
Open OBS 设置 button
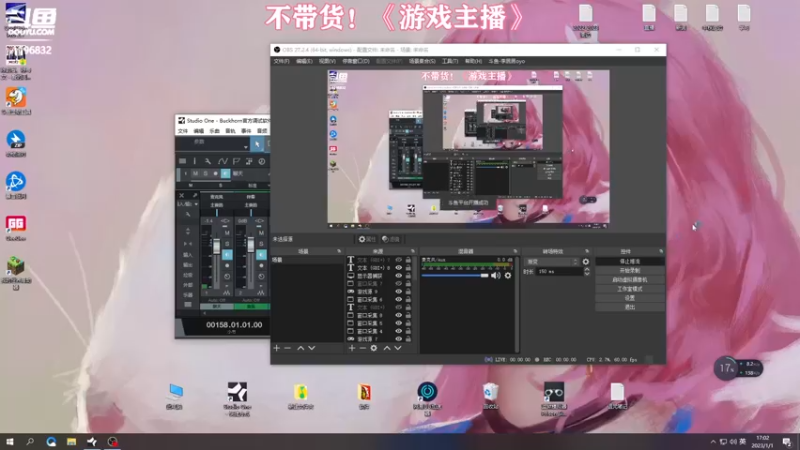click(x=630, y=298)
